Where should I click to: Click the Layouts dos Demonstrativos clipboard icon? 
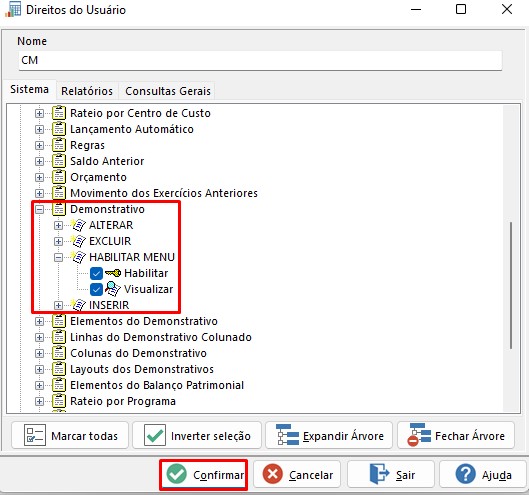(59, 369)
